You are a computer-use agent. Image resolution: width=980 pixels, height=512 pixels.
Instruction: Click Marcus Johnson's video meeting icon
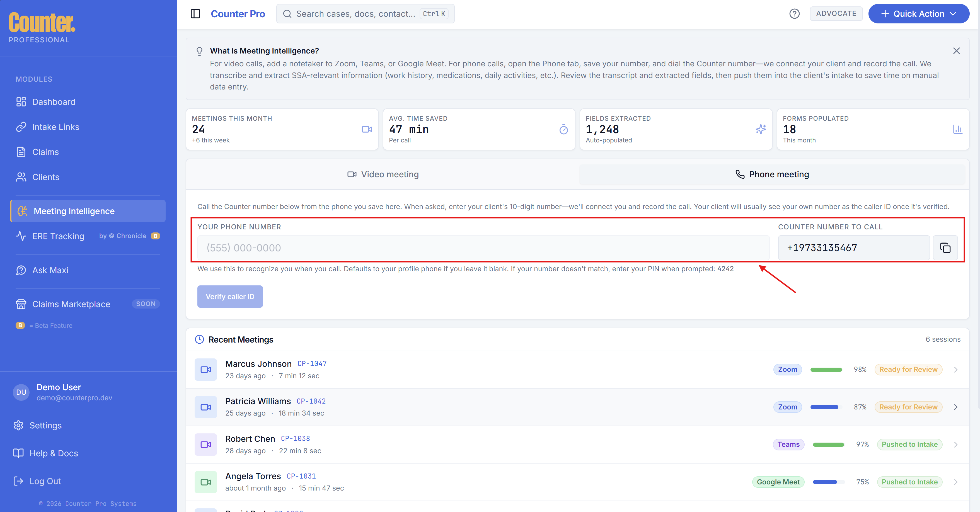tap(206, 369)
